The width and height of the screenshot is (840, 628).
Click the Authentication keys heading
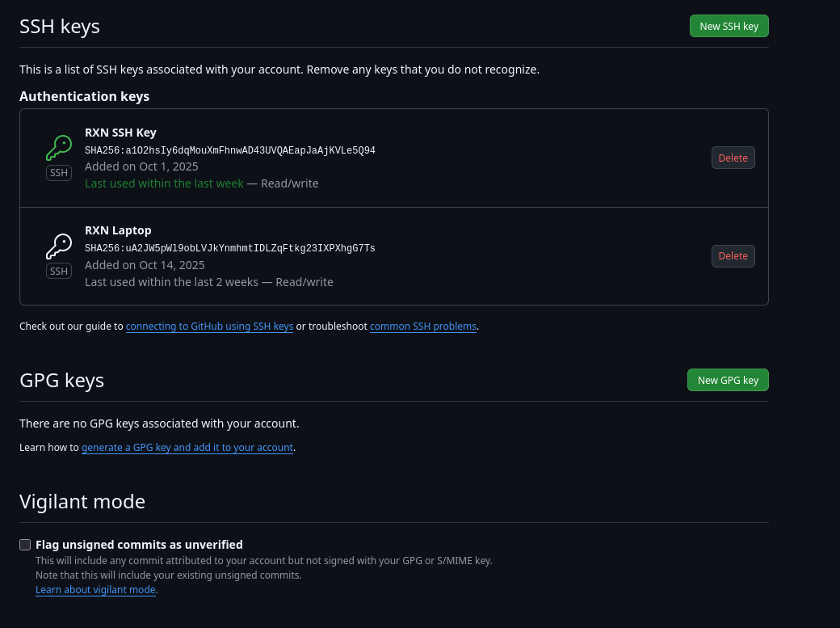[84, 96]
